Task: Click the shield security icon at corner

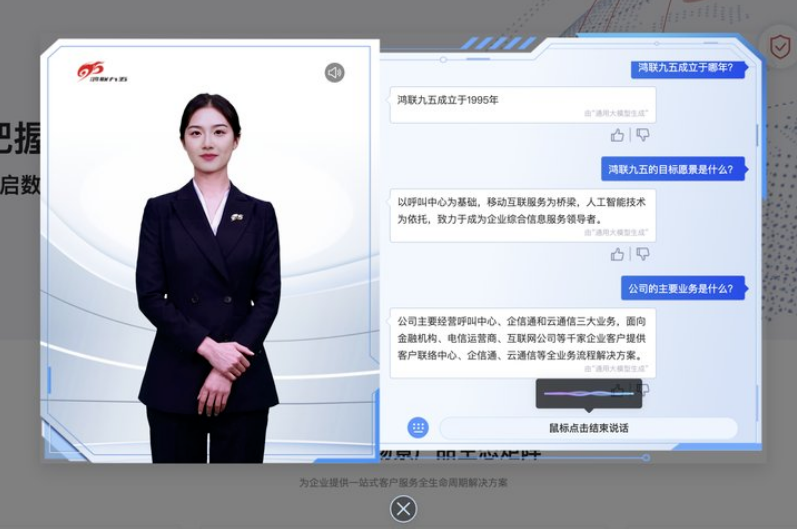Action: 779,47
